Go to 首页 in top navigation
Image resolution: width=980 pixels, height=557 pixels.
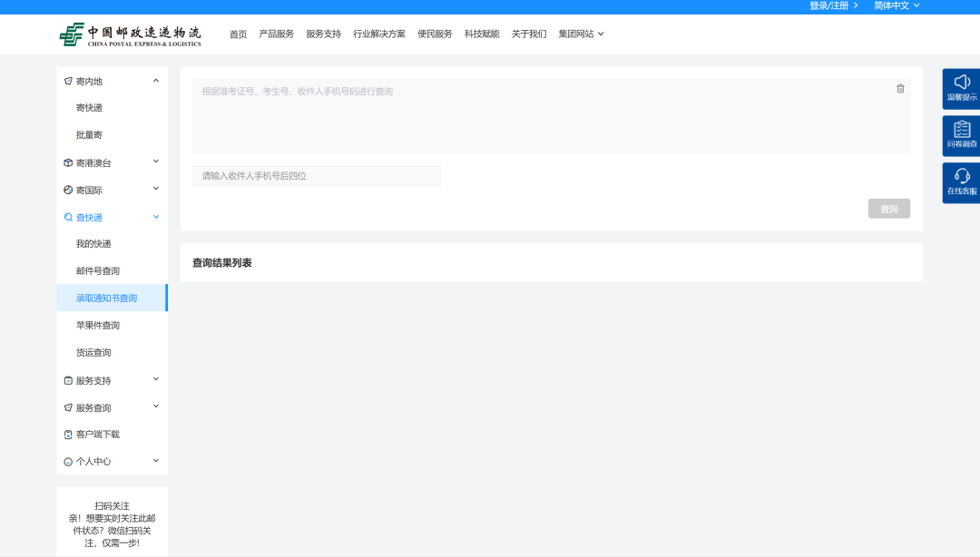point(238,34)
